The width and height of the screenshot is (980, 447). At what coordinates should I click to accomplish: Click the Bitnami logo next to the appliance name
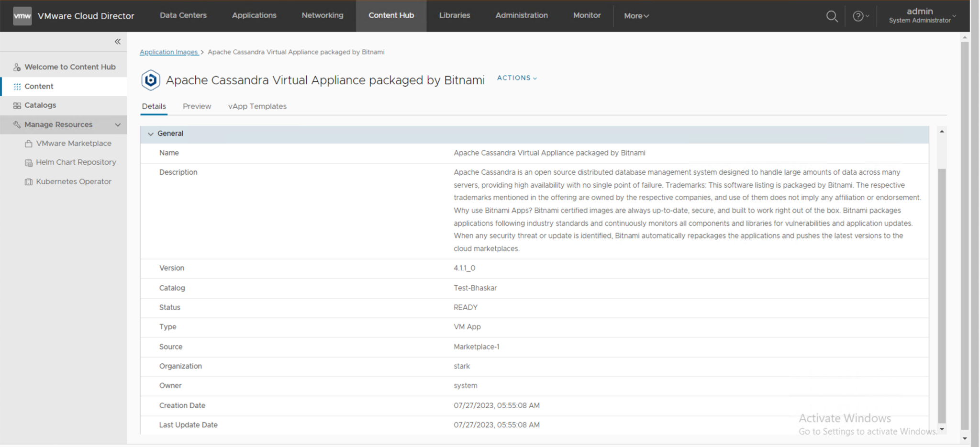pyautogui.click(x=151, y=80)
